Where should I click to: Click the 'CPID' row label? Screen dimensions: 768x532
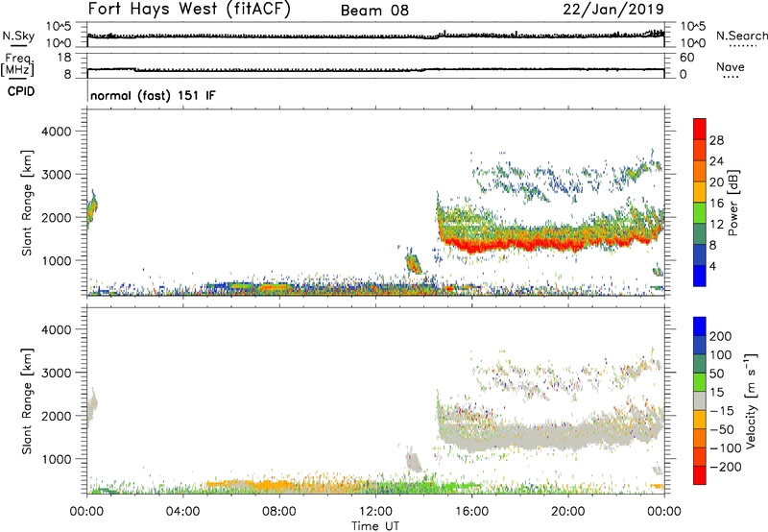tap(21, 91)
